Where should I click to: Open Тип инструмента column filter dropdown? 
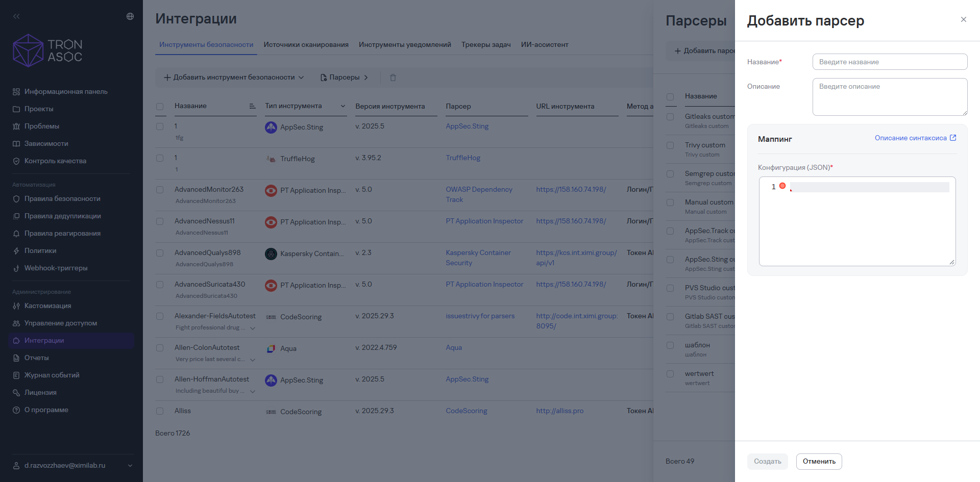click(x=343, y=106)
